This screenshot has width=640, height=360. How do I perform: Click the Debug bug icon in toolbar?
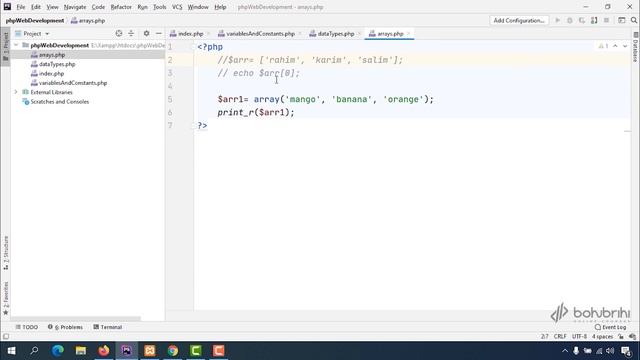point(570,20)
